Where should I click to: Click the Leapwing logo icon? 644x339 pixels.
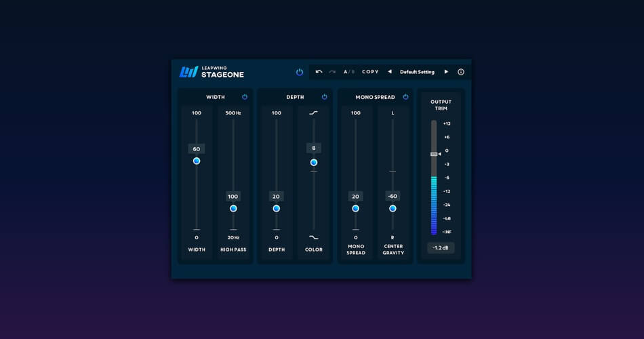(x=188, y=72)
